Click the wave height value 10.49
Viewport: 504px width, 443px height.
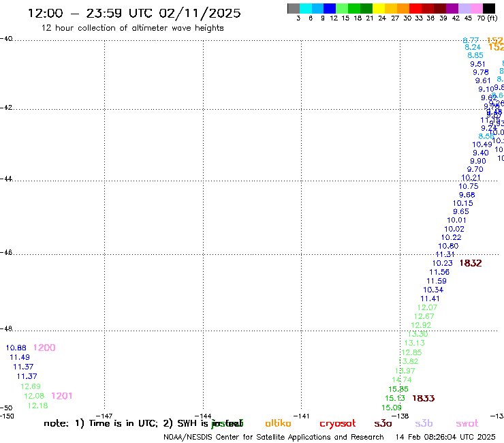point(482,144)
